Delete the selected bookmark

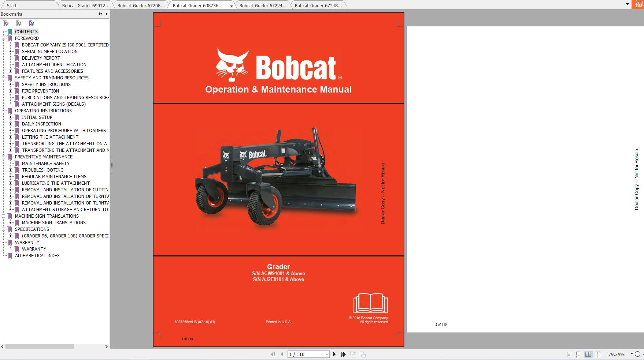click(x=6, y=23)
